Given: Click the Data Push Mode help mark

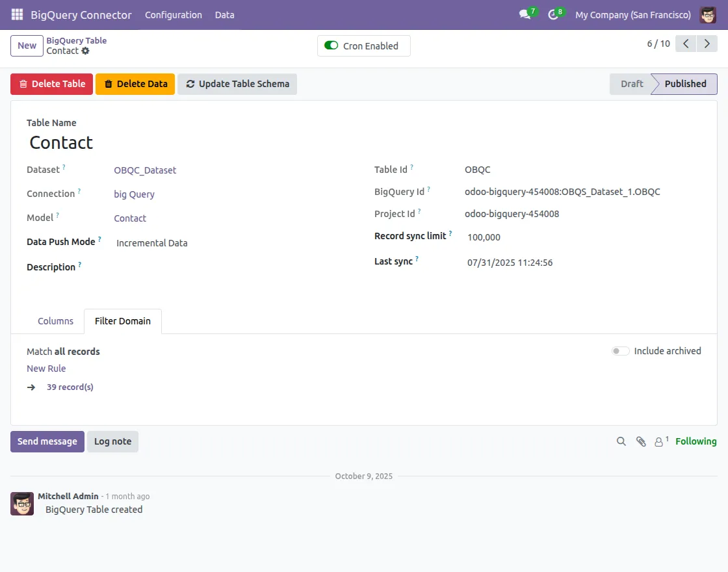Looking at the screenshot, I should [99, 239].
